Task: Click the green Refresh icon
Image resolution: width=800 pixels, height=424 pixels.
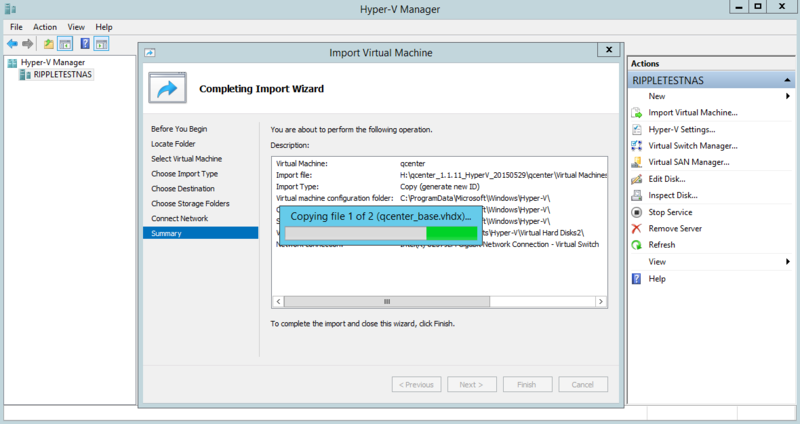Action: click(x=637, y=245)
